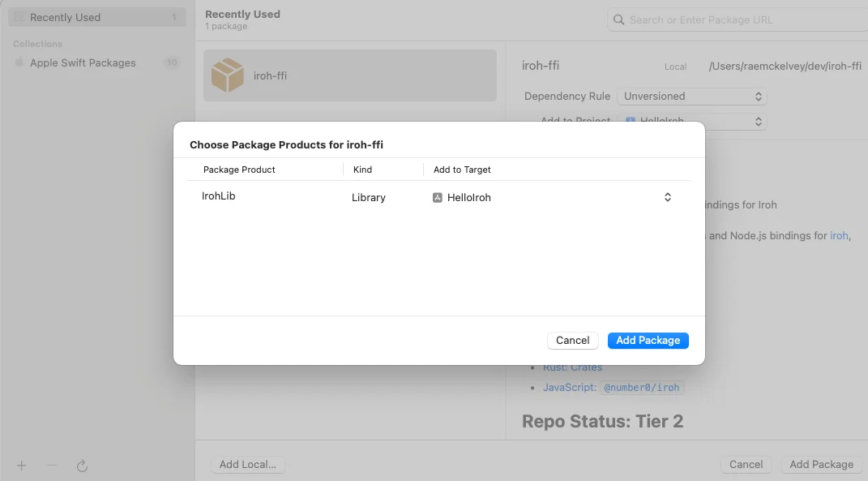
Task: Click the iroh-ffi package box icon
Action: coord(227,75)
